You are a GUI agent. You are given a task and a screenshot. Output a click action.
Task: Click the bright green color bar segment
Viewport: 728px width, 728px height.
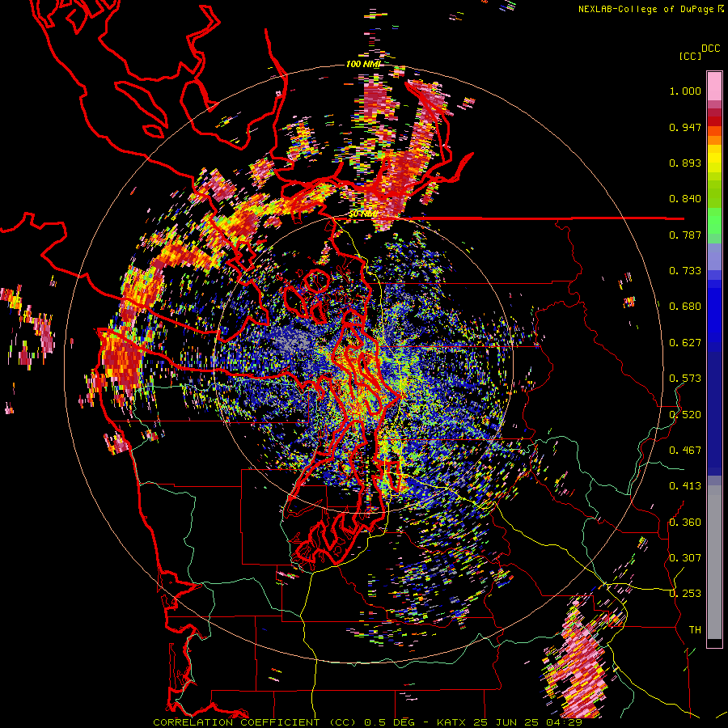[x=714, y=221]
